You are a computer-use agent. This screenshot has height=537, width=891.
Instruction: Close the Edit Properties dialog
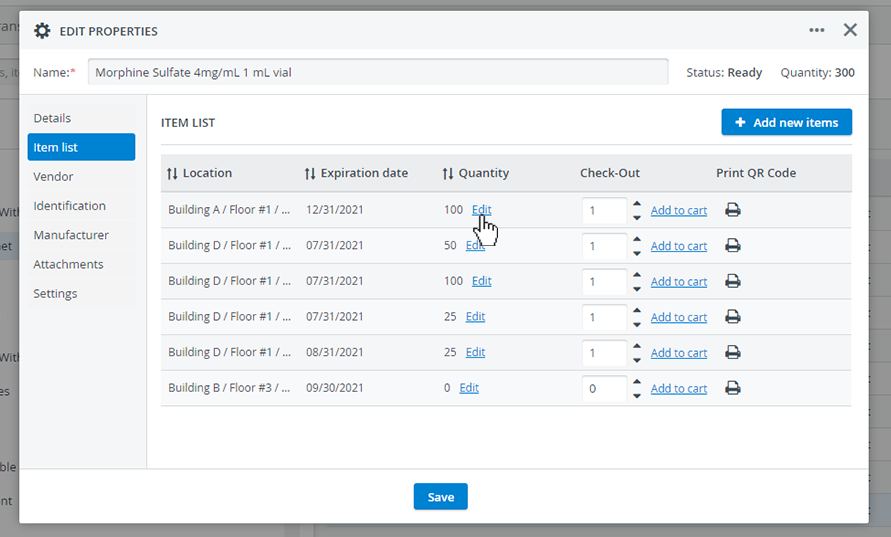coord(850,30)
